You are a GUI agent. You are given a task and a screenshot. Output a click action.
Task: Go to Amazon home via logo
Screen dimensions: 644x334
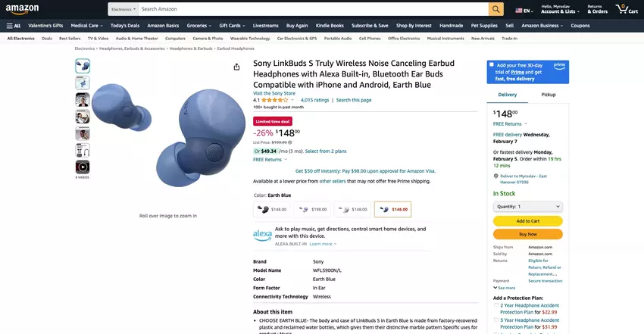point(22,9)
